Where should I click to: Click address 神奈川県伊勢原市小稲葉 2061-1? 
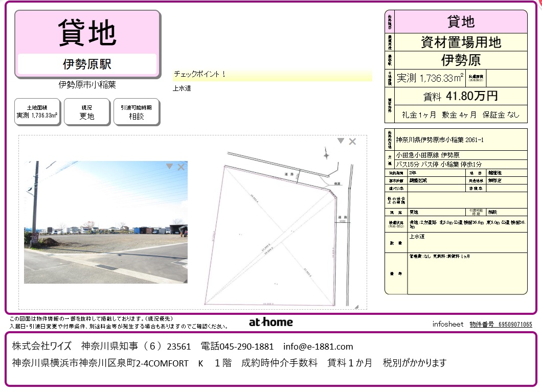click(x=440, y=140)
